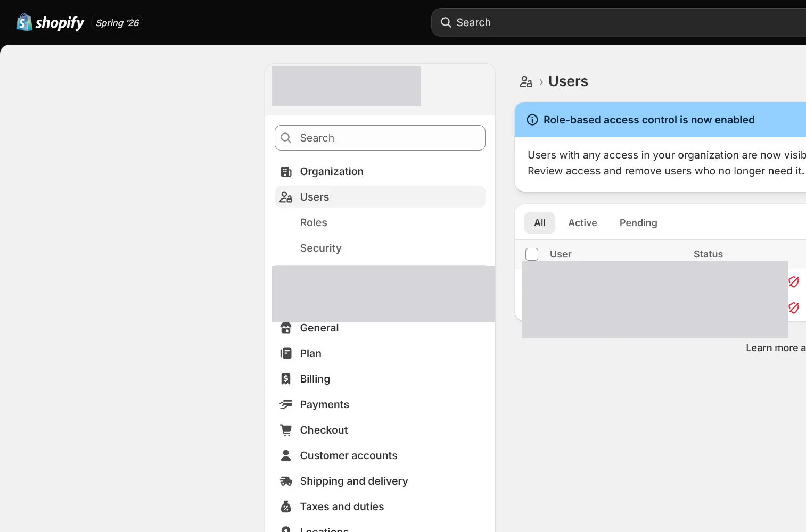Click the Shipping and delivery truck icon
The height and width of the screenshot is (532, 806).
[x=286, y=481]
